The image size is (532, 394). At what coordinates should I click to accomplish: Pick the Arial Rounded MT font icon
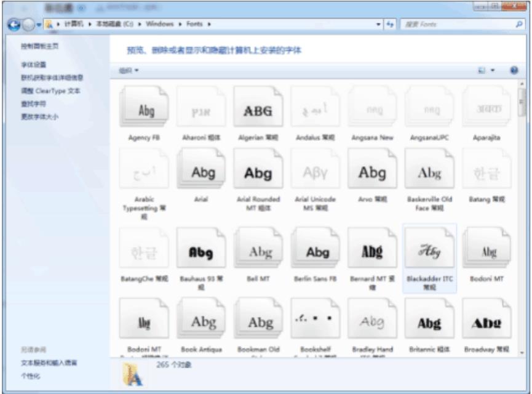[258, 169]
